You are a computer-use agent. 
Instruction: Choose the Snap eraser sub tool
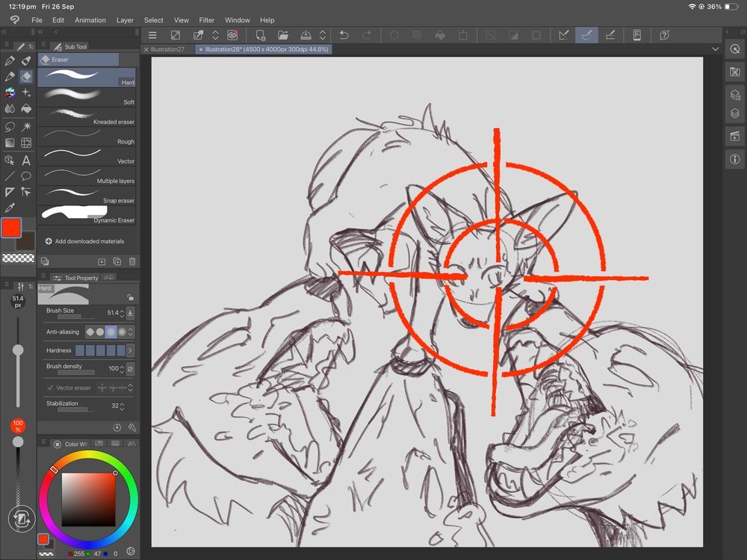point(87,196)
